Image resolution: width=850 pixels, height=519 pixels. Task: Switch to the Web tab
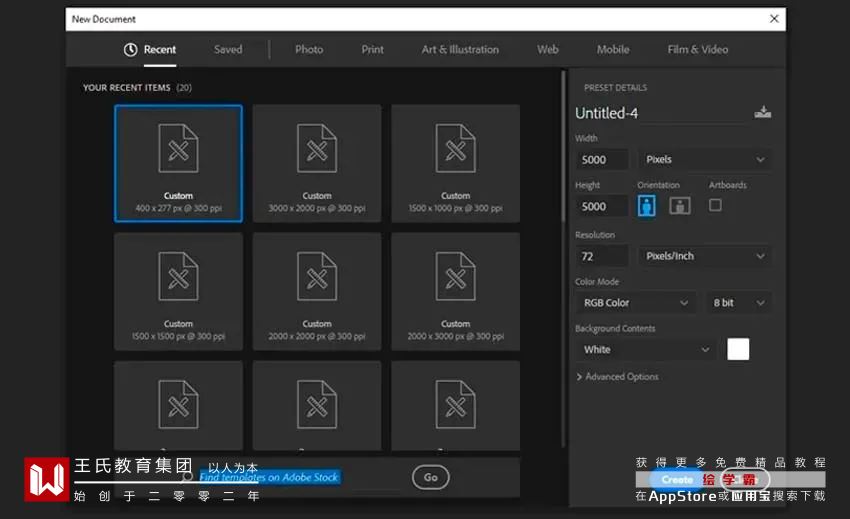click(548, 49)
